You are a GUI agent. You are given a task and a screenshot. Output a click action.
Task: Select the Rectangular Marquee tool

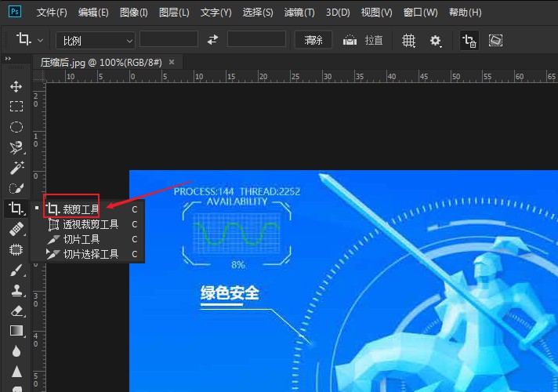point(16,107)
